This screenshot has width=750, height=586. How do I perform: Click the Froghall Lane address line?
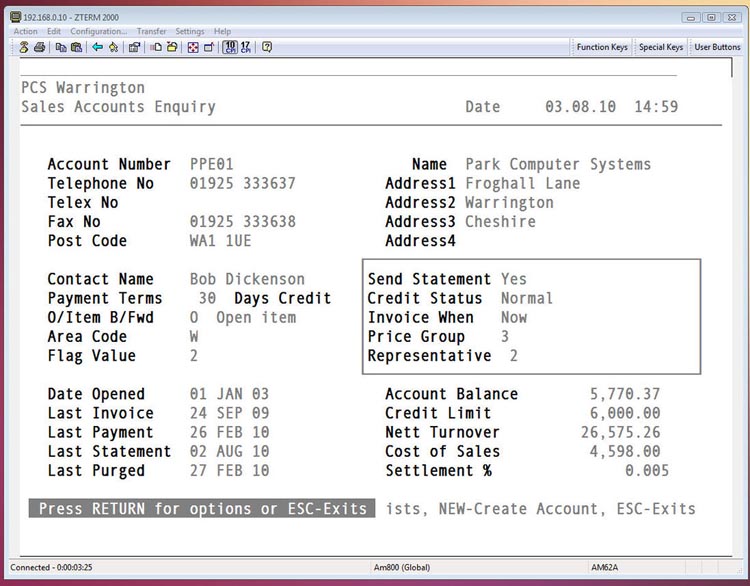coord(523,183)
